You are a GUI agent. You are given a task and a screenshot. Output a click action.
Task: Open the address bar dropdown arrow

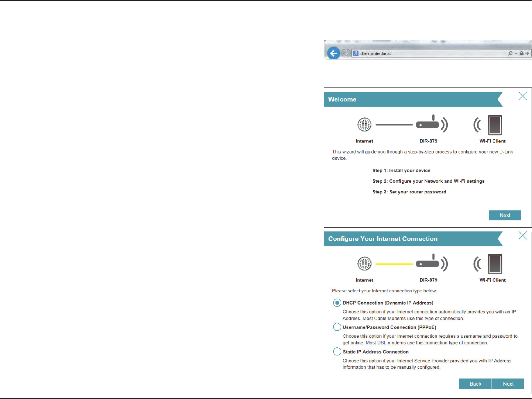click(x=516, y=54)
